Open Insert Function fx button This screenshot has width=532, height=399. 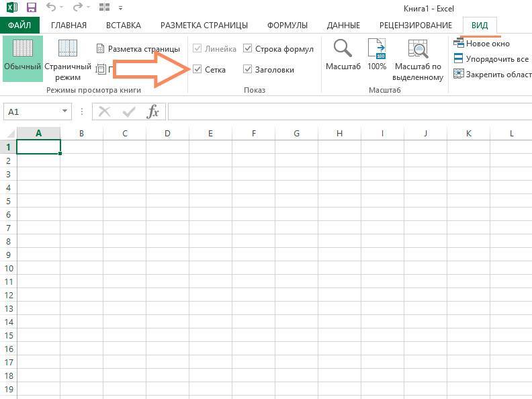tap(153, 112)
